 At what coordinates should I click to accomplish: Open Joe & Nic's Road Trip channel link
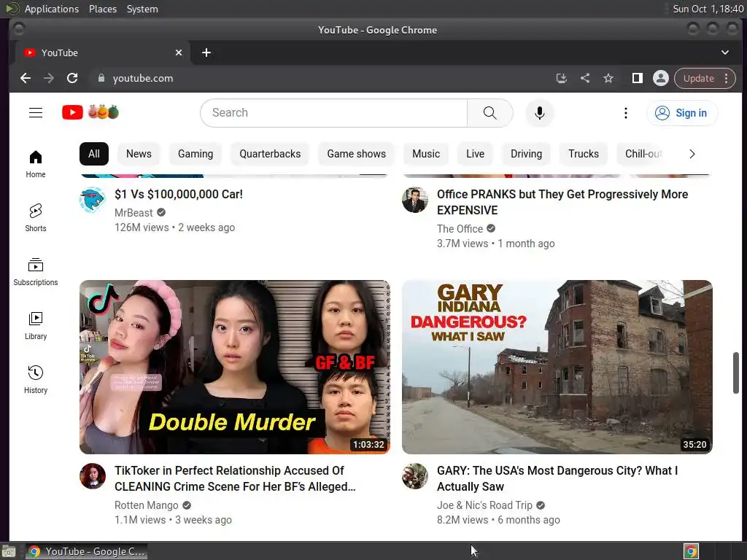[x=484, y=505]
